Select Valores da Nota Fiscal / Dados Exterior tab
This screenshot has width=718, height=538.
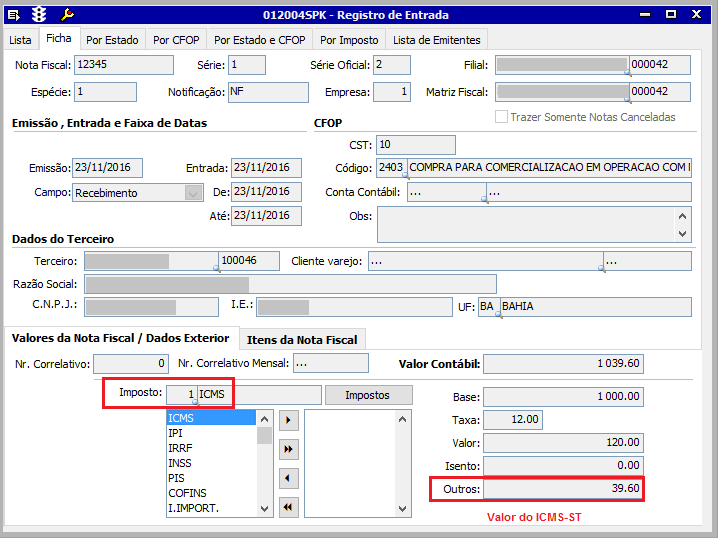click(x=121, y=338)
